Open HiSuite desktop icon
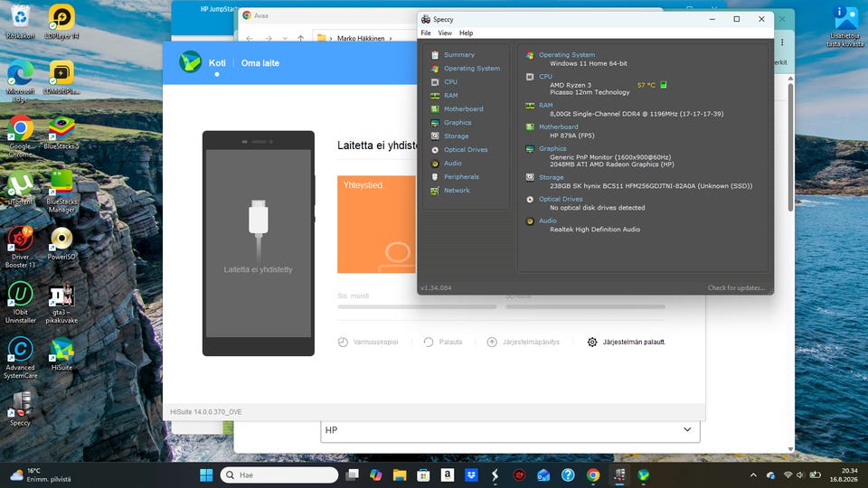This screenshot has width=868, height=488. [x=61, y=354]
